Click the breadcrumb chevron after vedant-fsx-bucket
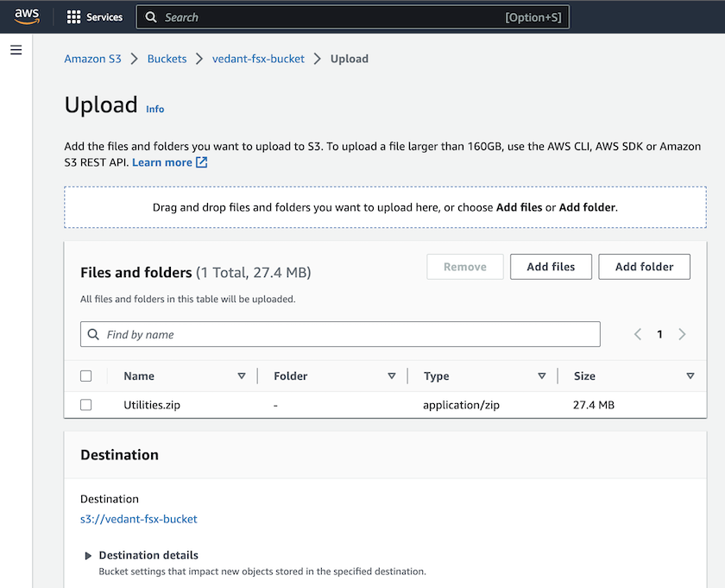This screenshot has width=725, height=588. 318,59
